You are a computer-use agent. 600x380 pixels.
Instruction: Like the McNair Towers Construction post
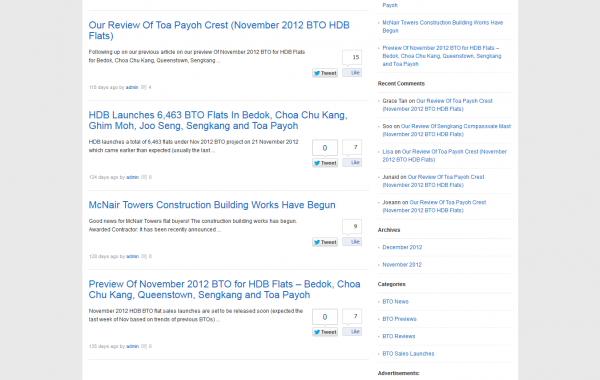pos(352,241)
